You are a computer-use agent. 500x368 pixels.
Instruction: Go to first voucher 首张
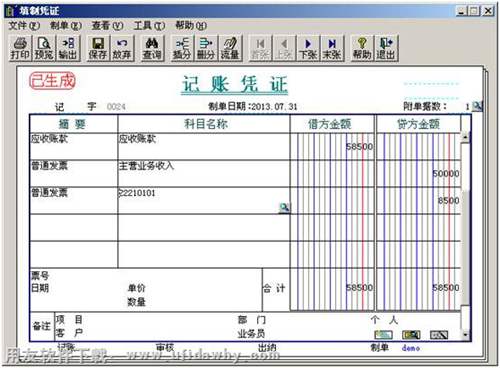[260, 48]
